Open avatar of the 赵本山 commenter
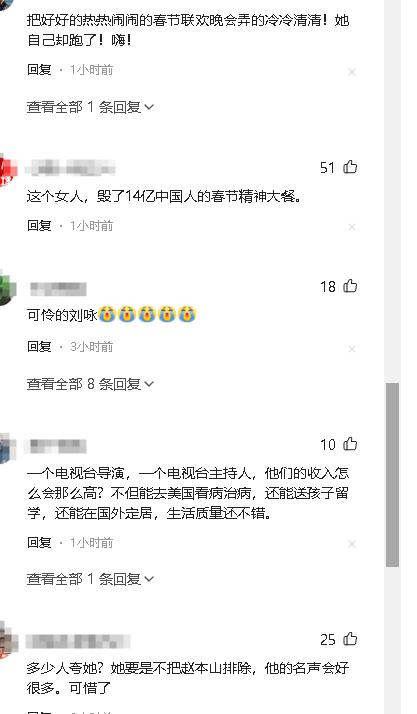This screenshot has height=714, width=417. [x=9, y=640]
